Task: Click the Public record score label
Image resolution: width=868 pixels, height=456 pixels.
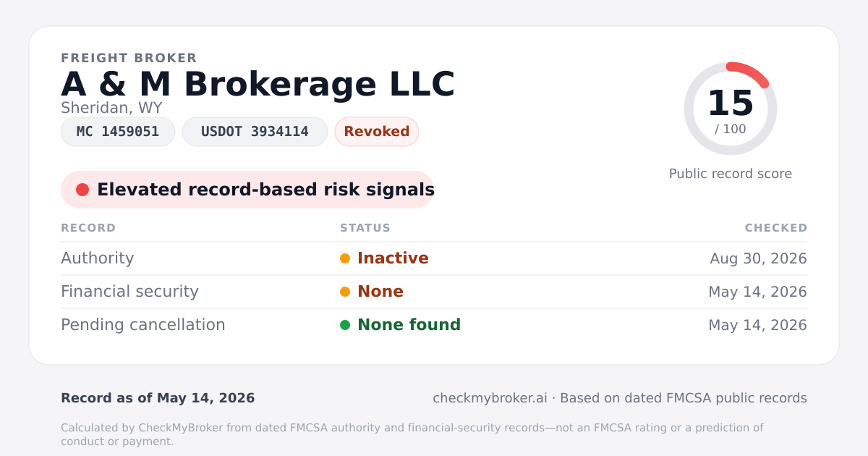Action: click(x=731, y=174)
